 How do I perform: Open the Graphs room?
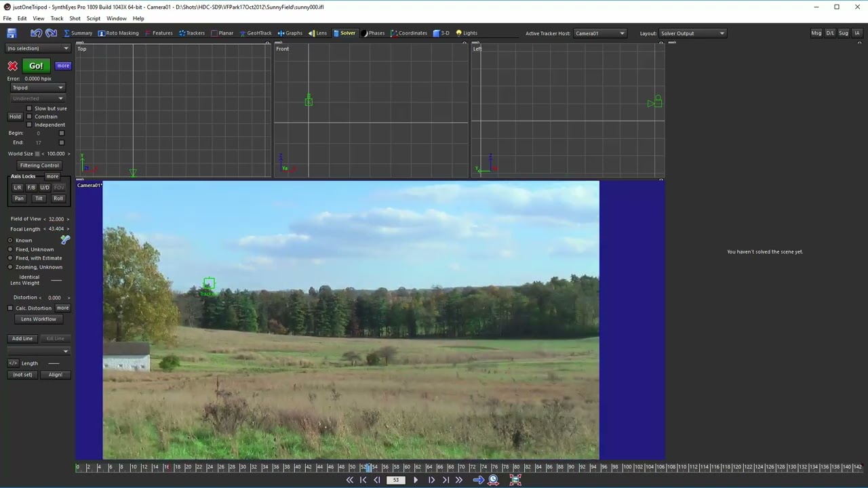click(290, 33)
